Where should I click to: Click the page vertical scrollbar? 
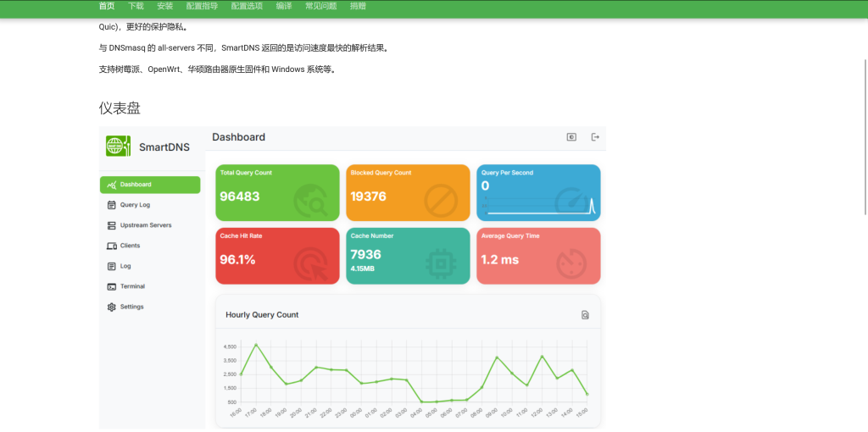point(865,136)
